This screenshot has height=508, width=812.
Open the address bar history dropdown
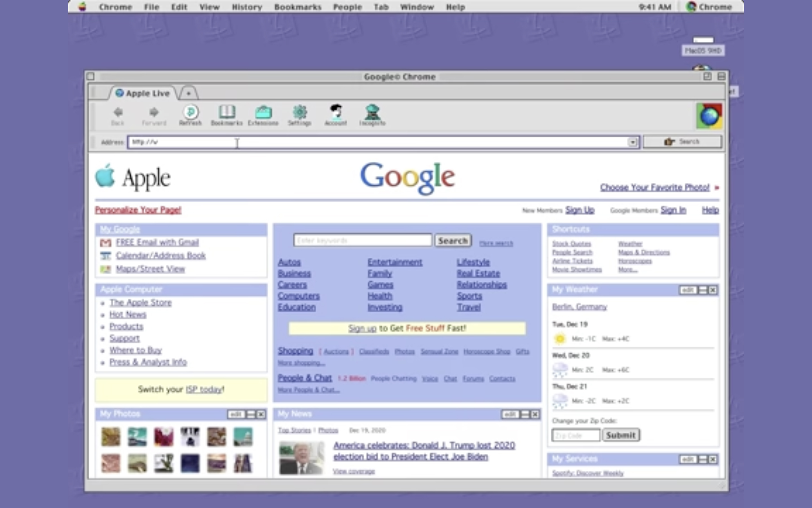pos(632,142)
